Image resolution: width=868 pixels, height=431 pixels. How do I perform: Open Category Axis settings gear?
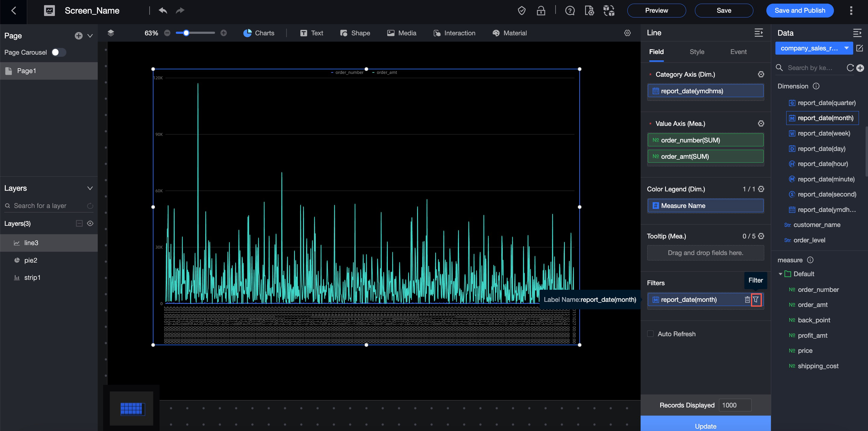[761, 74]
